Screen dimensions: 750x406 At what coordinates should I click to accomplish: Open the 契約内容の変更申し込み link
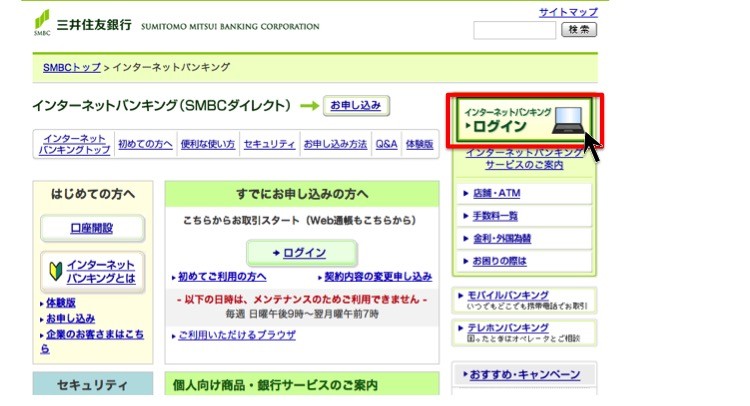pos(378,276)
